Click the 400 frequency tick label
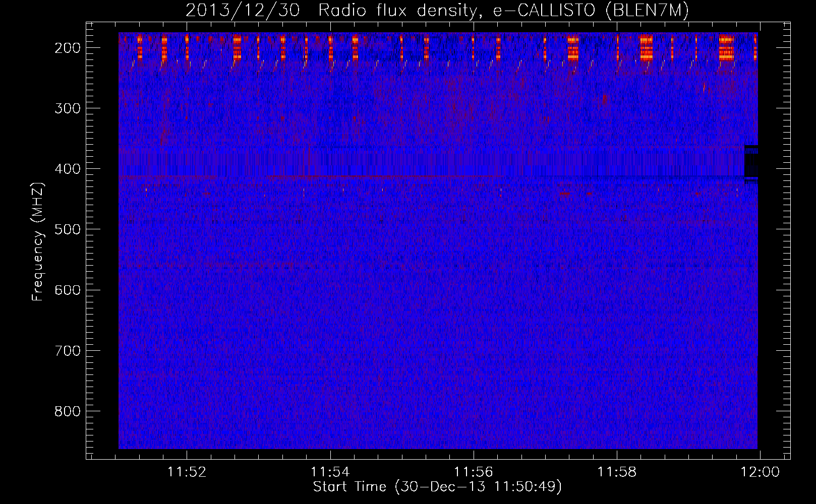The height and width of the screenshot is (504, 816). [x=67, y=169]
